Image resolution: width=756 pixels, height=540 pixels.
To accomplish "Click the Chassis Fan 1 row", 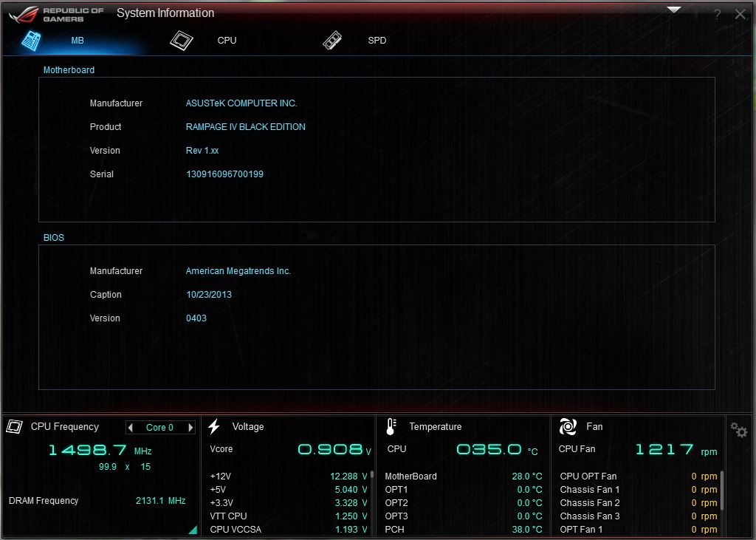I will (x=639, y=490).
